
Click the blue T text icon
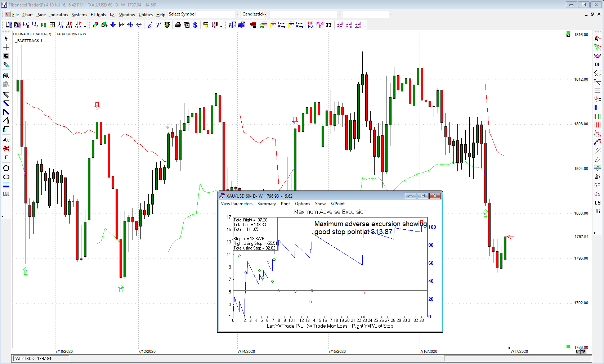(x=158, y=25)
